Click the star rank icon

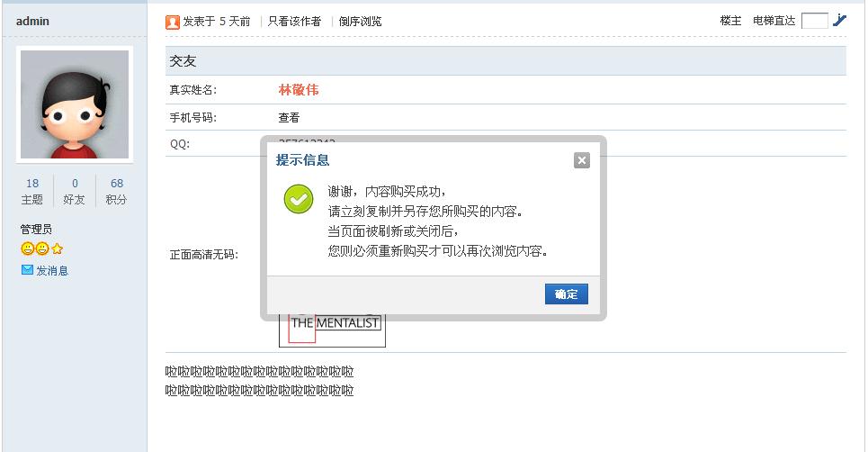(57, 249)
